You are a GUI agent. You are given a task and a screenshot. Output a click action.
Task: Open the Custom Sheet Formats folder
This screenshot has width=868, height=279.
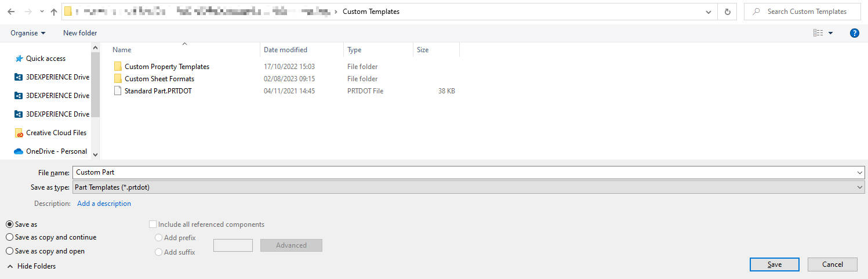point(159,79)
